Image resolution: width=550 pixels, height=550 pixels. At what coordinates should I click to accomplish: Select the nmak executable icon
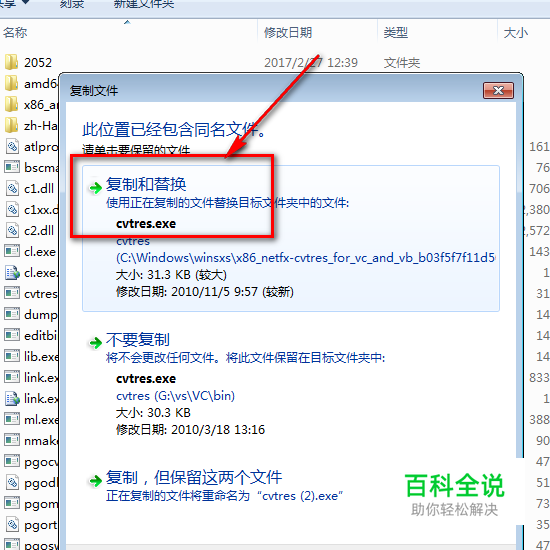(12, 440)
